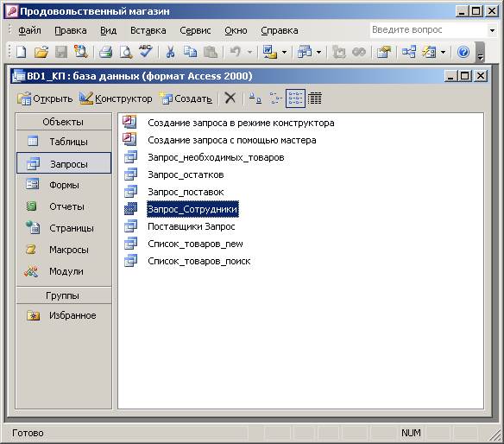Click the File Search toolbar icon
504x444 pixels.
coord(80,52)
